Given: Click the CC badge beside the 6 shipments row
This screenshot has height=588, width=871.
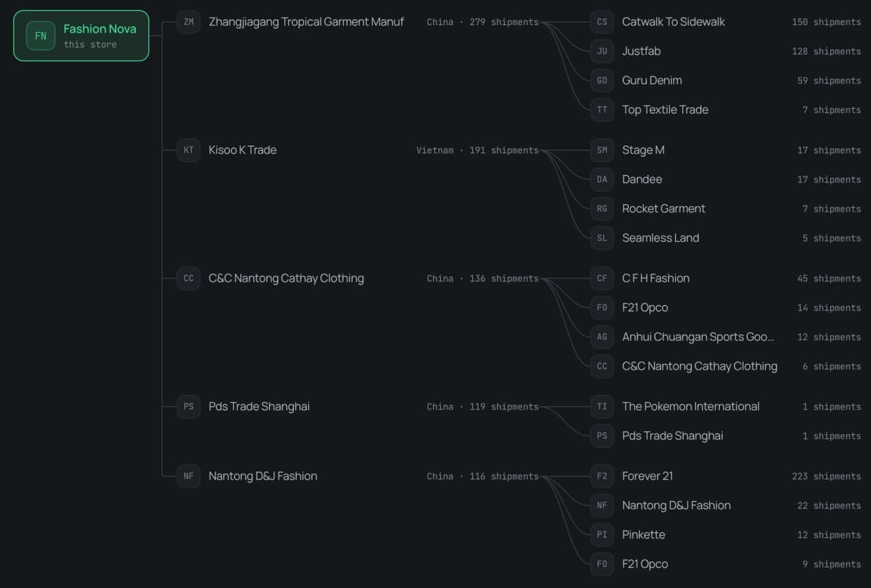Looking at the screenshot, I should coord(602,366).
